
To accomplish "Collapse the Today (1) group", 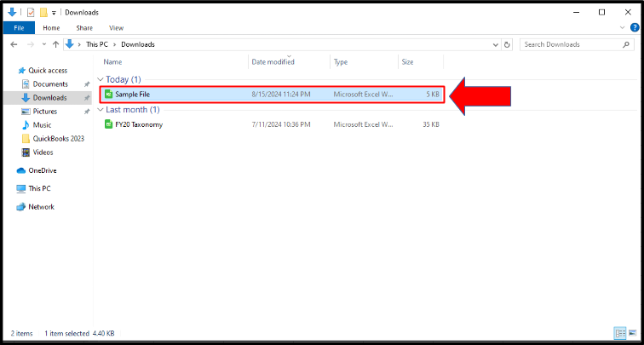I will click(101, 80).
